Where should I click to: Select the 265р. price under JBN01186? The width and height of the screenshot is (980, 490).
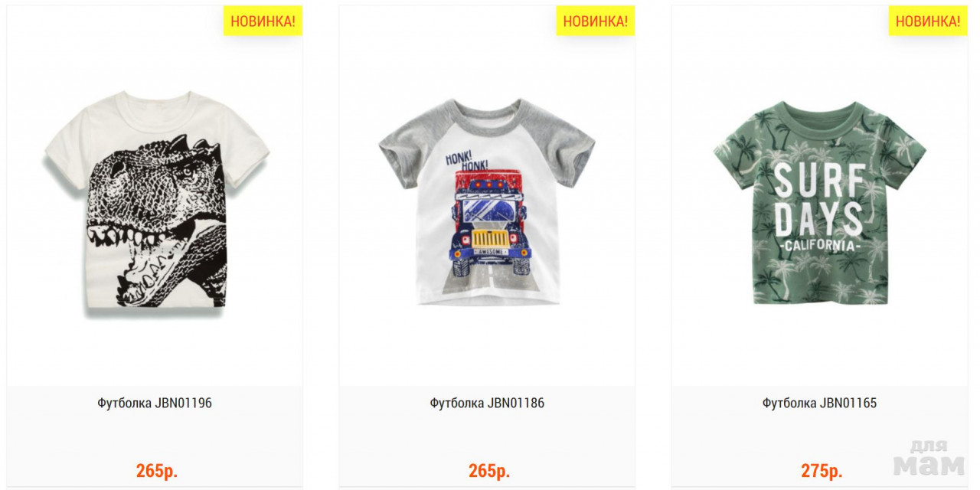click(x=489, y=471)
